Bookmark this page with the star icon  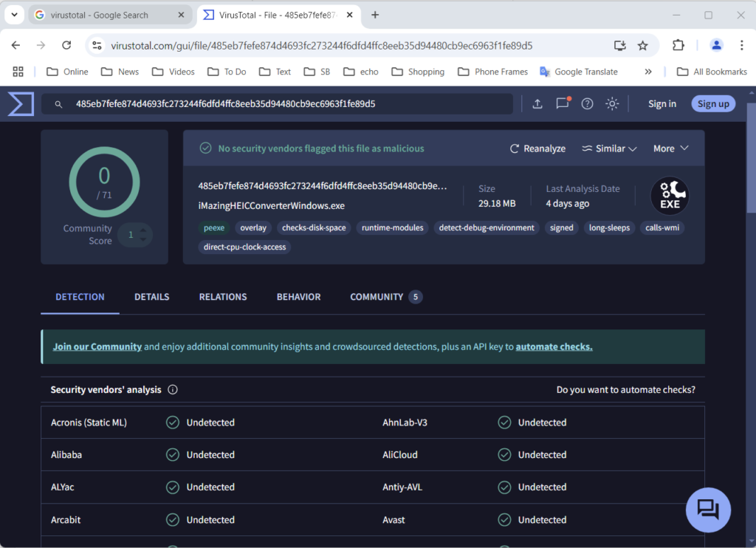pos(643,45)
